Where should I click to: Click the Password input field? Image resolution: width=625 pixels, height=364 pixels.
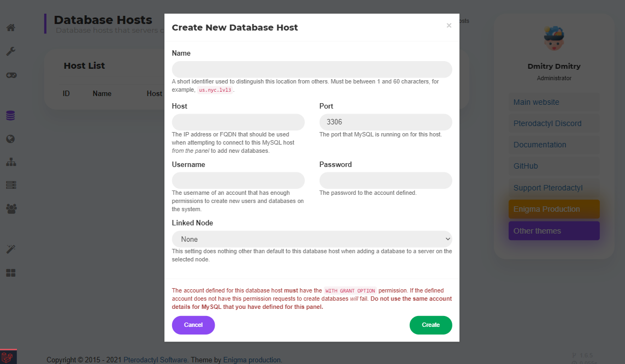(x=386, y=181)
